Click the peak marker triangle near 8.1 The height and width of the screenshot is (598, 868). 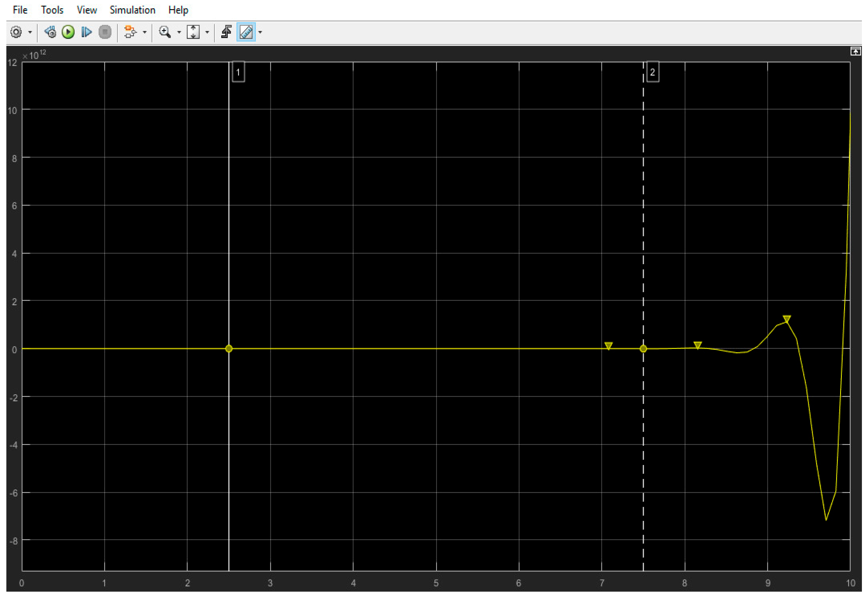698,345
